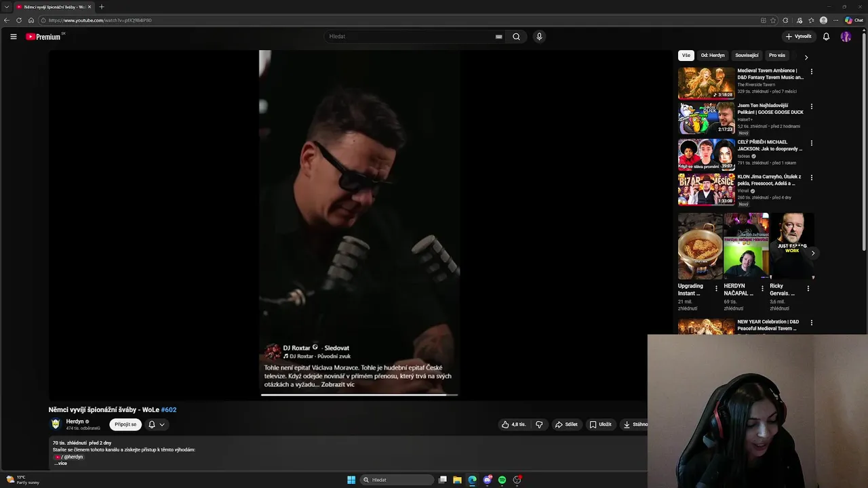Click the Sdílet share button
This screenshot has height=488, width=868.
(566, 424)
